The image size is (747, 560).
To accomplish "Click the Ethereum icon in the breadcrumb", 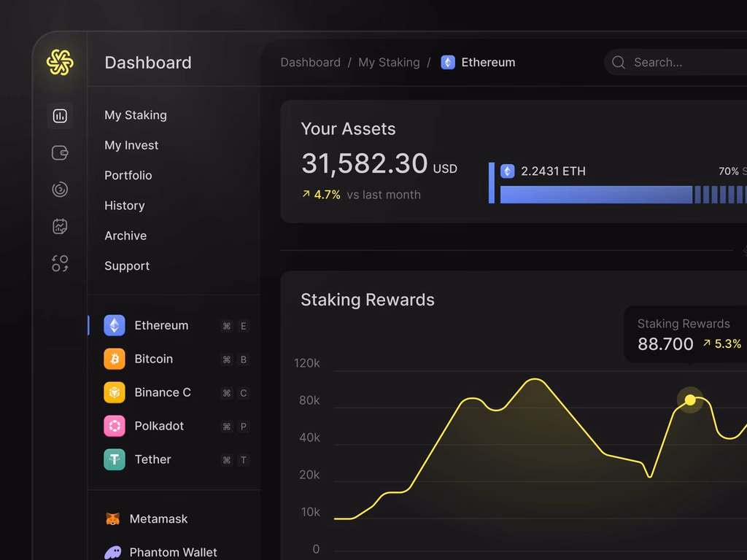I will 448,63.
